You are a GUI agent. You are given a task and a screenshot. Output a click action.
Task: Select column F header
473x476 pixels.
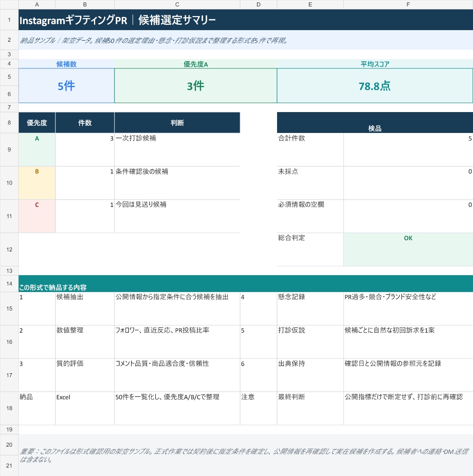click(408, 4)
